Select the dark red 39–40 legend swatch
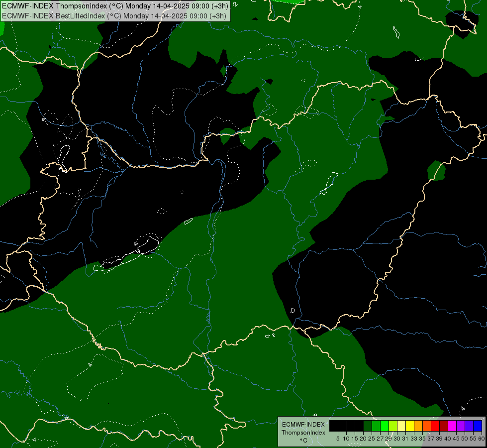This screenshot has height=448, width=487. pyautogui.click(x=444, y=426)
